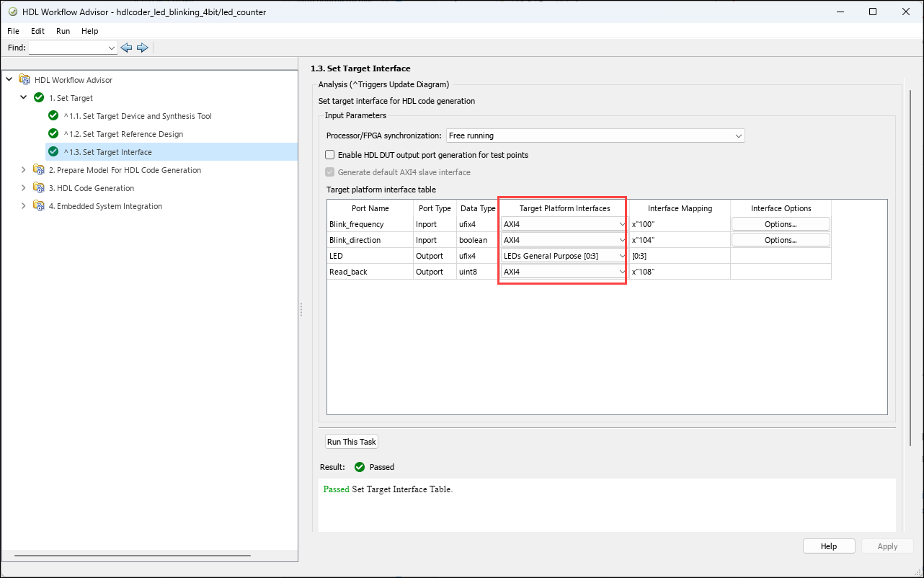Open the Run menu
Image resolution: width=924 pixels, height=578 pixels.
[63, 31]
